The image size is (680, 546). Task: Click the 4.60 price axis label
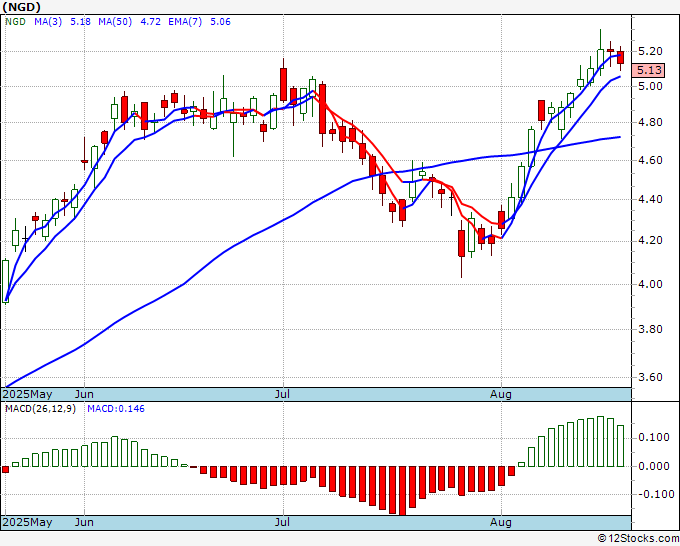click(x=650, y=160)
